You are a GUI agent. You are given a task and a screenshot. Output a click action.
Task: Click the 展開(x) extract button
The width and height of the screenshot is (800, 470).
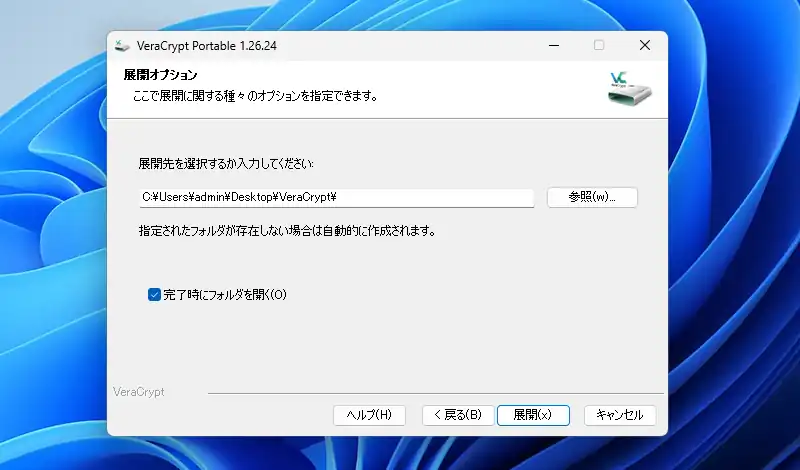533,415
